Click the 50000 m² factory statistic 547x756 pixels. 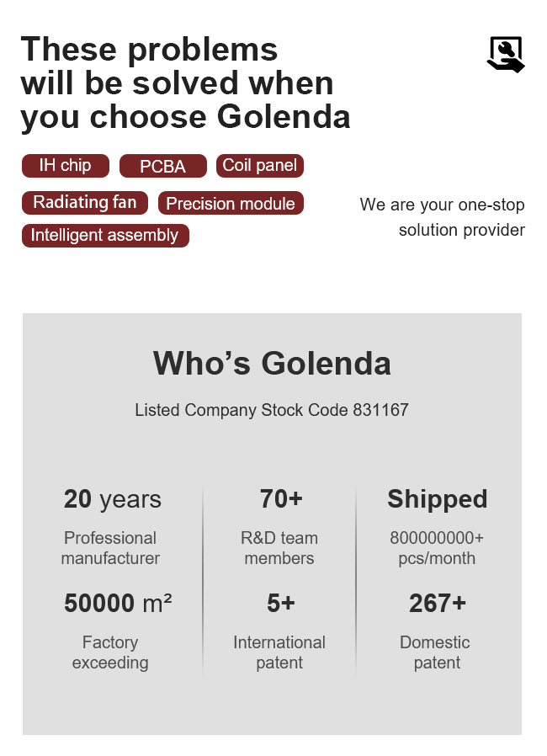click(118, 604)
